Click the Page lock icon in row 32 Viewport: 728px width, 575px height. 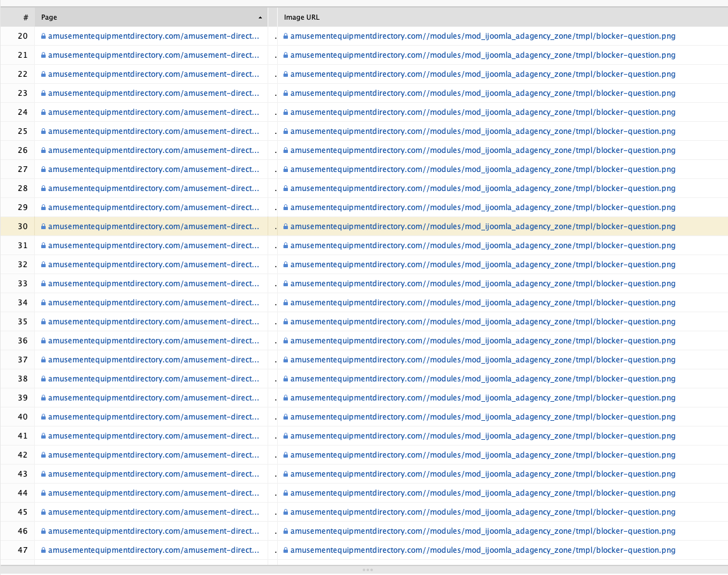(x=43, y=265)
